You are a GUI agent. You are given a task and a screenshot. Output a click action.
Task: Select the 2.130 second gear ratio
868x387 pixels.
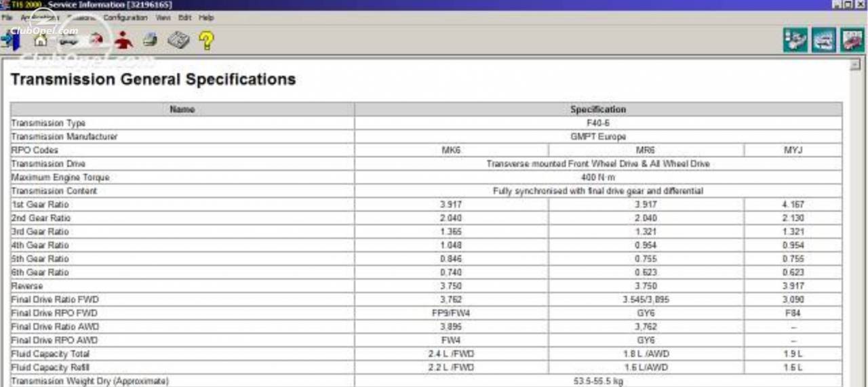[793, 218]
